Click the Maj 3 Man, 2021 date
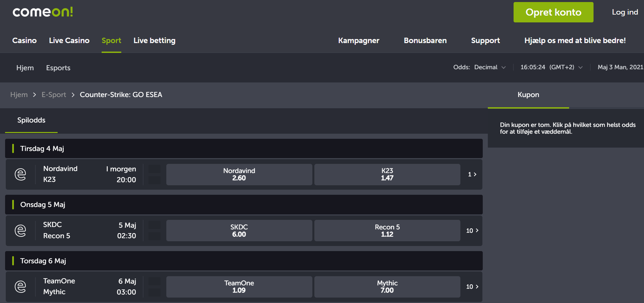The image size is (644, 303). tap(620, 67)
